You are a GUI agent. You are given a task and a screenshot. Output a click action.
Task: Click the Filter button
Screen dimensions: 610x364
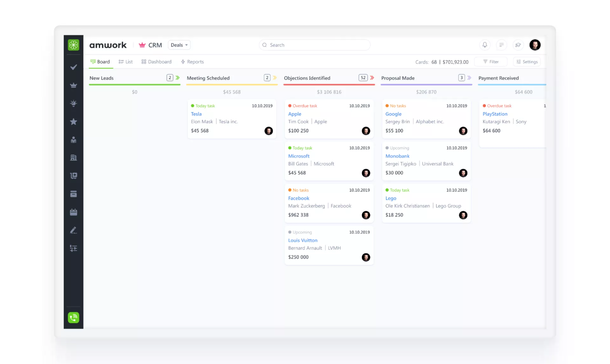pos(491,62)
